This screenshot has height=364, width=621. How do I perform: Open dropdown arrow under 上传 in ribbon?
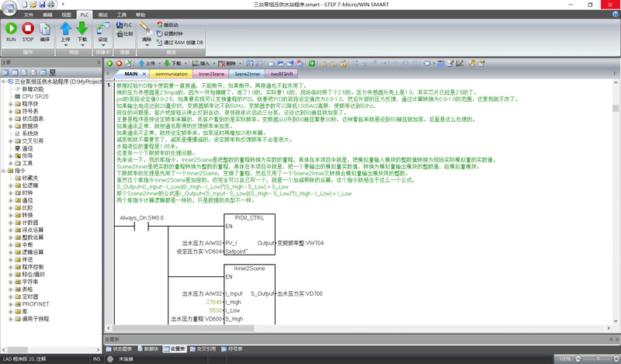point(65,45)
